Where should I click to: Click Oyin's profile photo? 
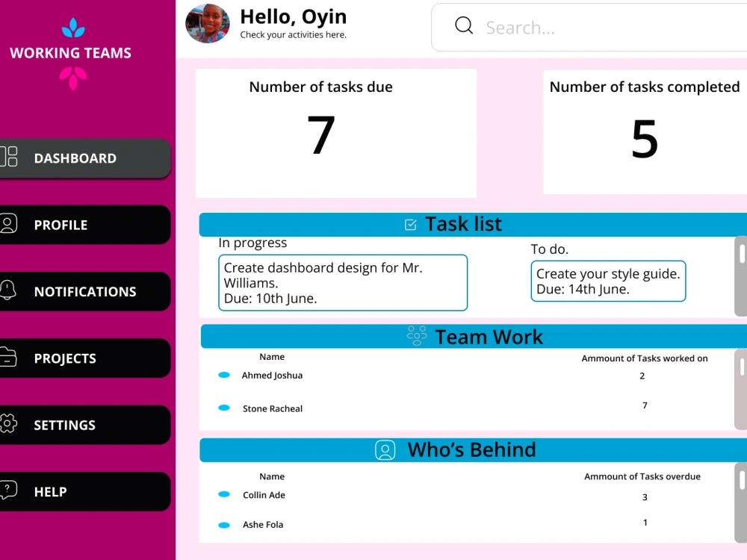pos(207,23)
